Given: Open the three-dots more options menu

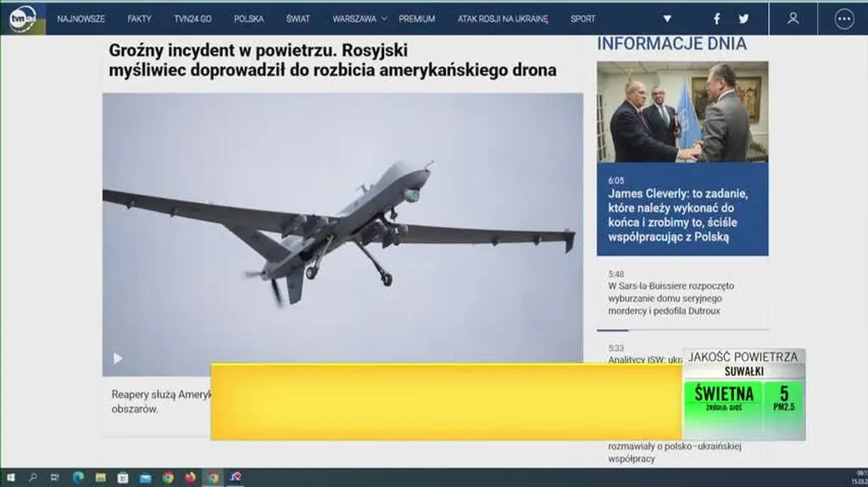Looking at the screenshot, I should tap(843, 19).
